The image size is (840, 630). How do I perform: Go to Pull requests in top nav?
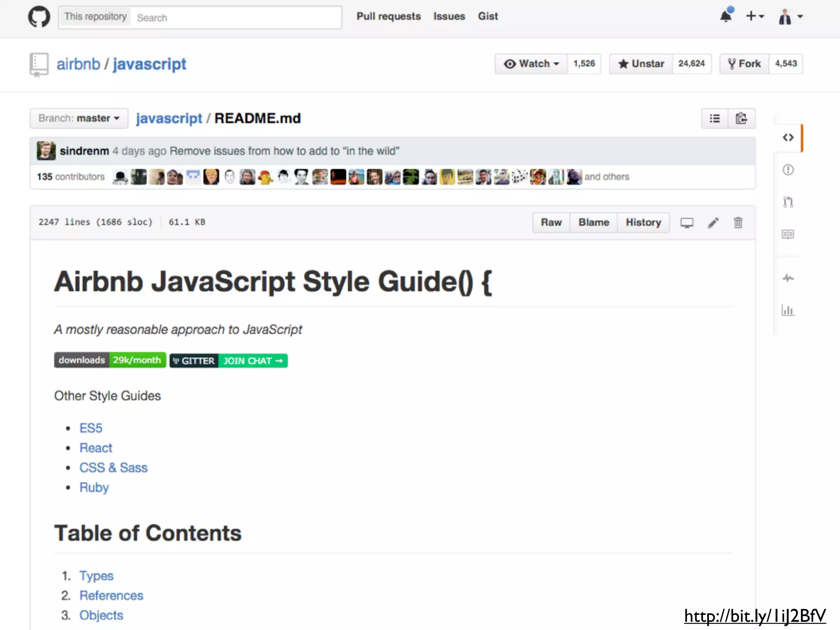[388, 16]
